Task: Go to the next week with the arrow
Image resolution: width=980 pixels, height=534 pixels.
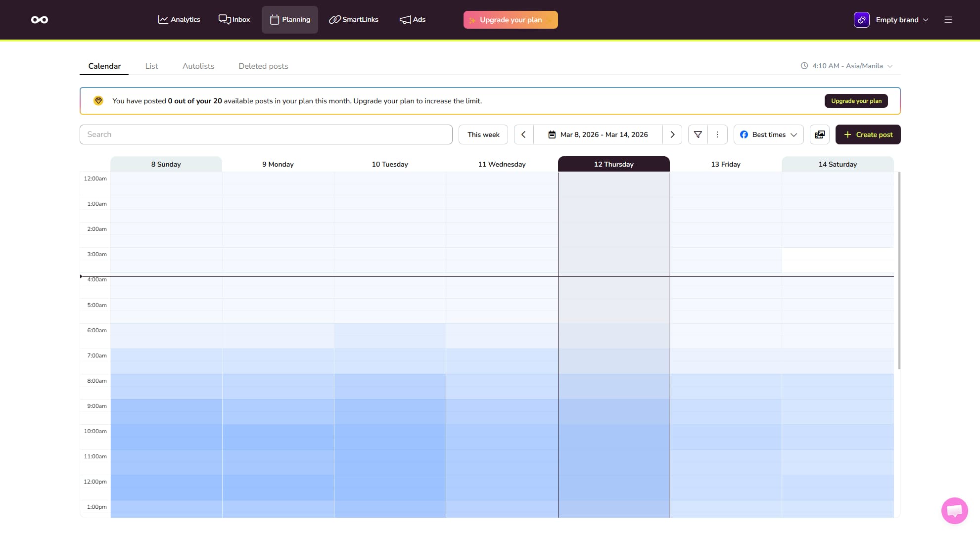Action: (x=672, y=134)
